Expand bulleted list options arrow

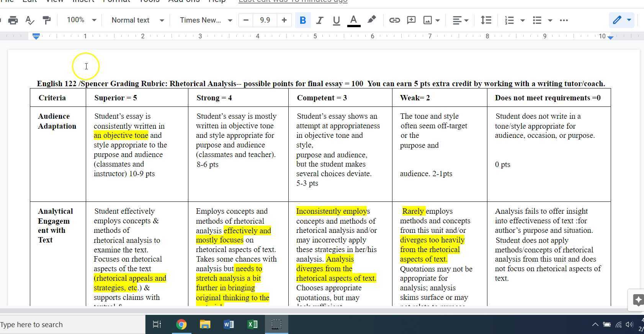point(550,20)
